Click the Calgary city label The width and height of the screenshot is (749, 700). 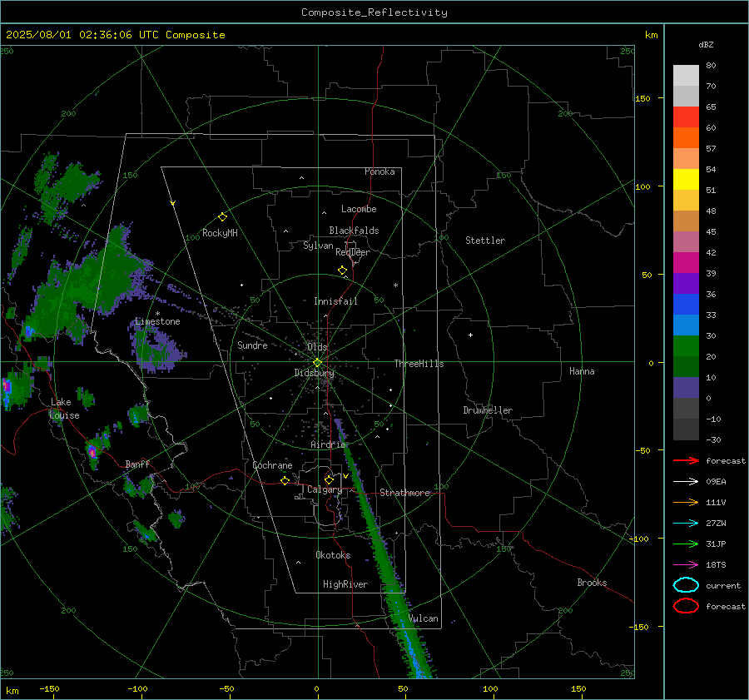[325, 489]
